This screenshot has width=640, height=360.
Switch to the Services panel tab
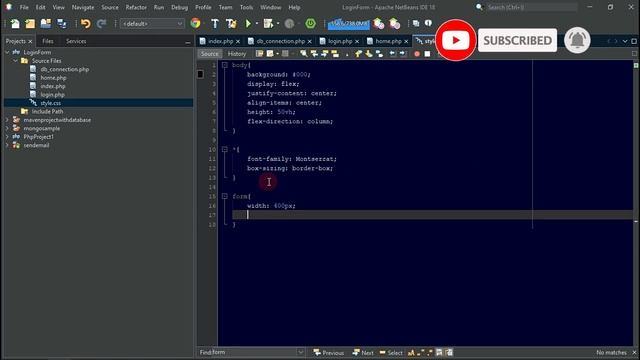tap(76, 41)
